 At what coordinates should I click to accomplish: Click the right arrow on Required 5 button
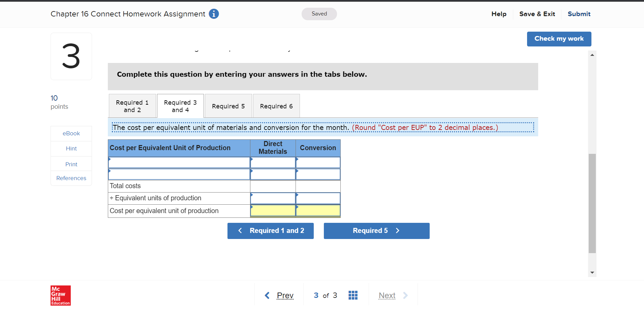[398, 231]
